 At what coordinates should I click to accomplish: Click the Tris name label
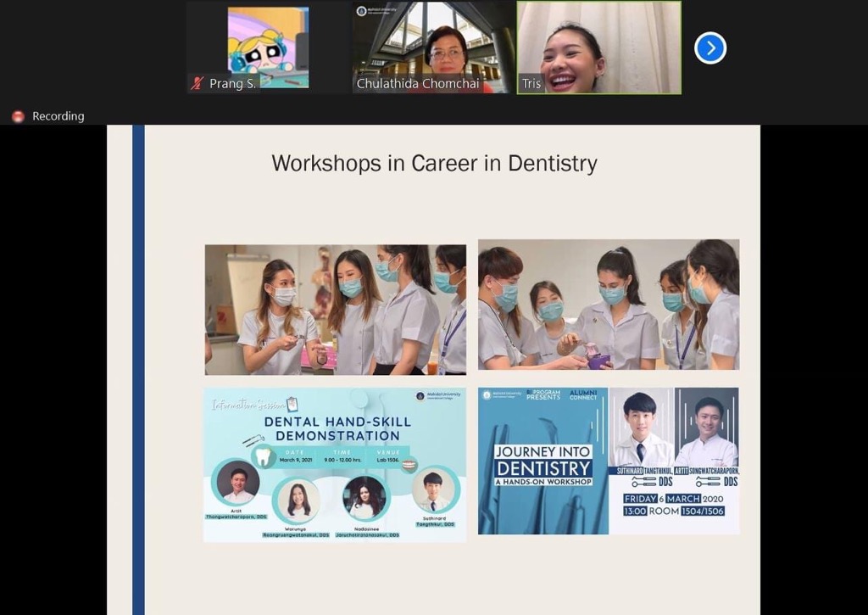pos(531,83)
